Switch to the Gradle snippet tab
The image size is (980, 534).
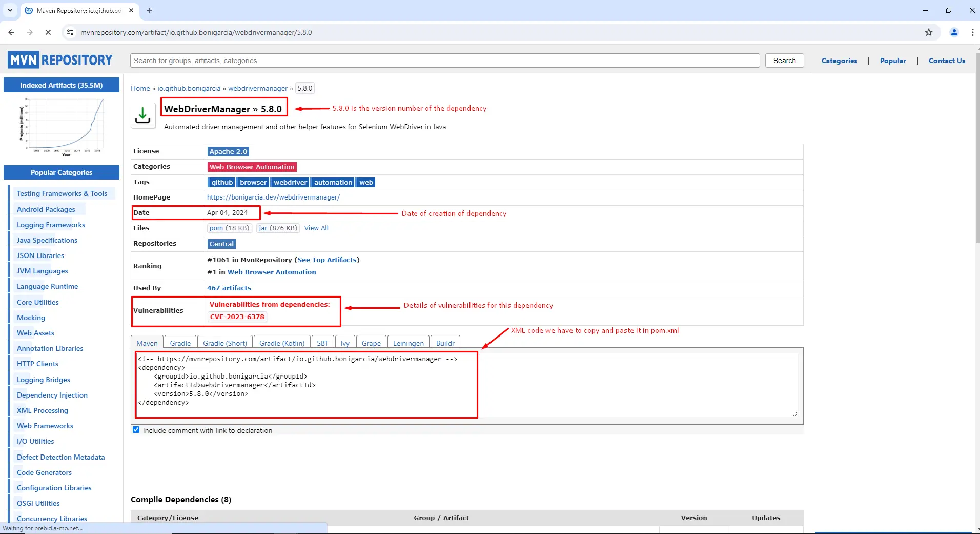click(180, 343)
